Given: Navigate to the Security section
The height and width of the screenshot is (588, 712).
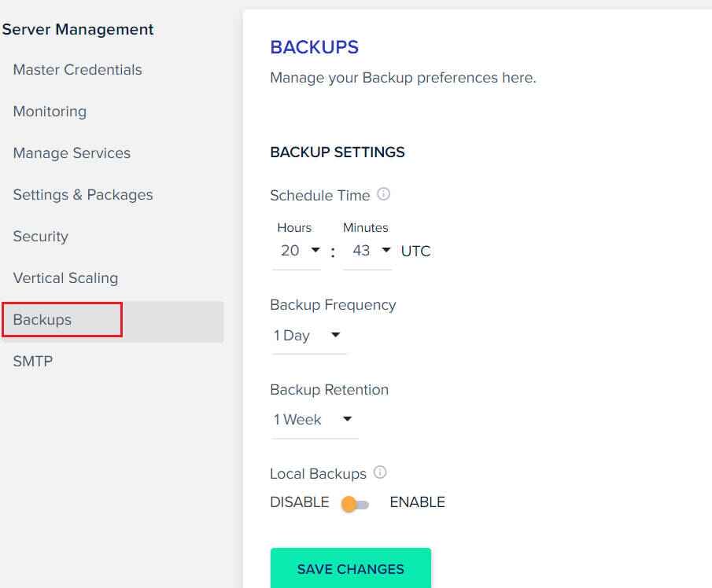Looking at the screenshot, I should point(41,237).
